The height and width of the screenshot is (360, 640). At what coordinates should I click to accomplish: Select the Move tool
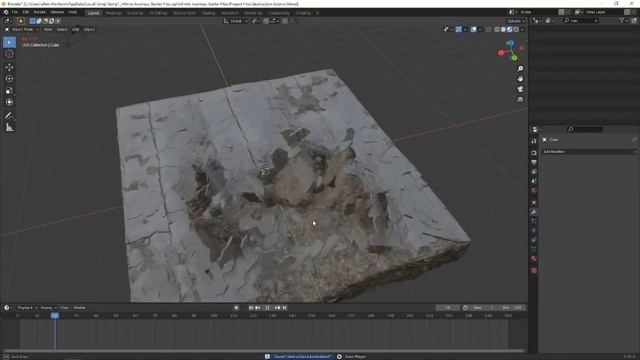[9, 67]
